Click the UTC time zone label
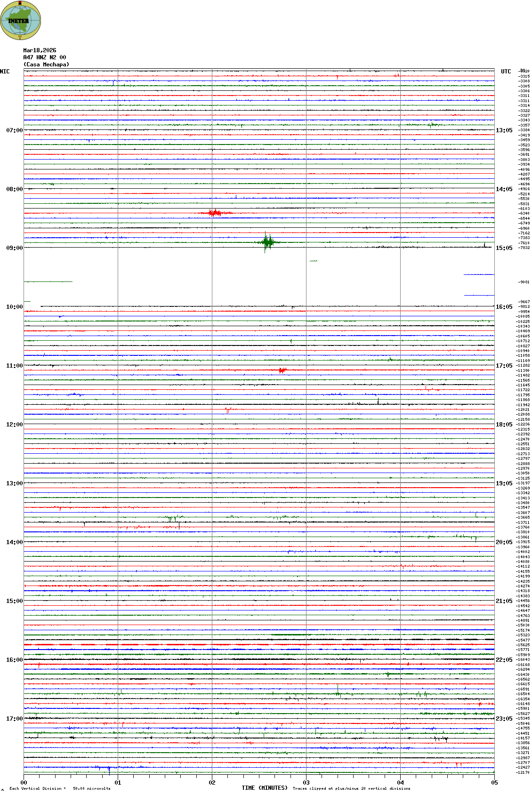The height and width of the screenshot is (795, 532). 506,72
